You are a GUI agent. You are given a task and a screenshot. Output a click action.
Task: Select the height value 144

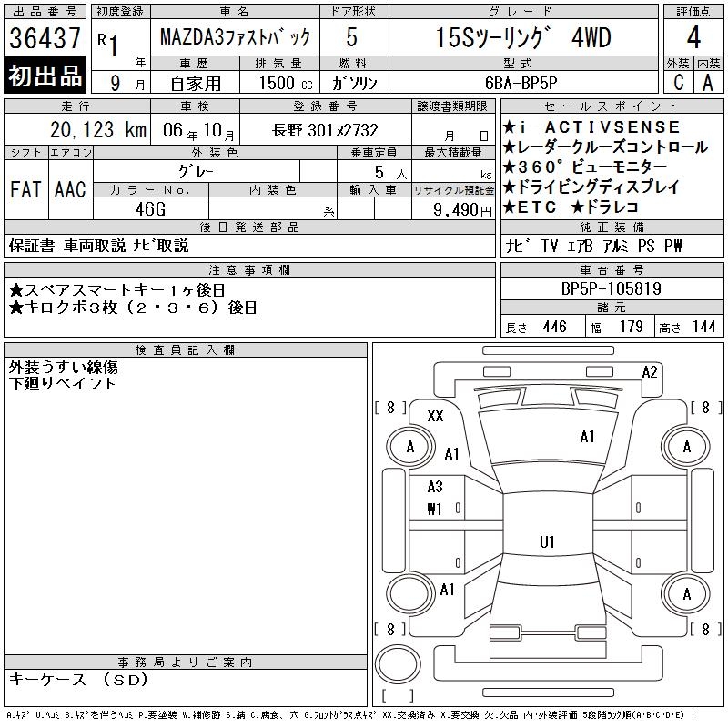(x=703, y=327)
